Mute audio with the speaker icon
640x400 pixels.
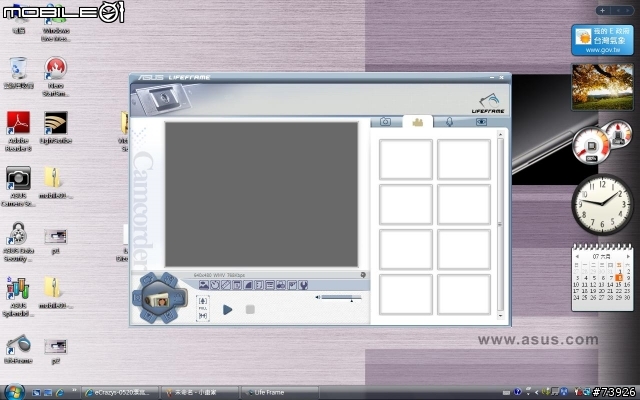click(x=318, y=297)
